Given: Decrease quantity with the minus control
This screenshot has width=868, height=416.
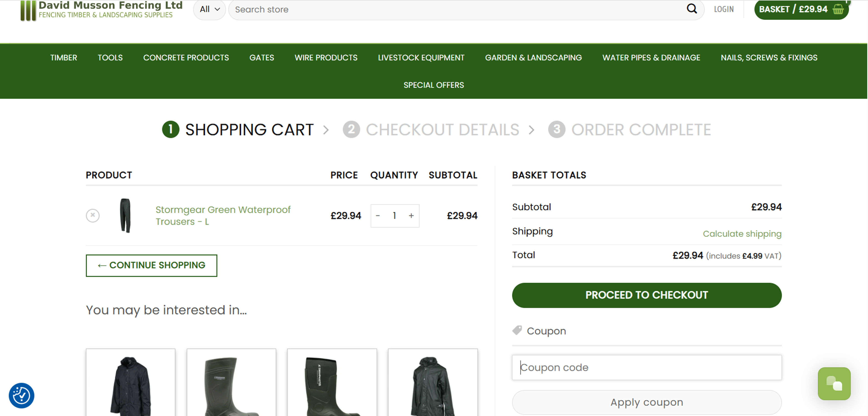Looking at the screenshot, I should click(378, 216).
